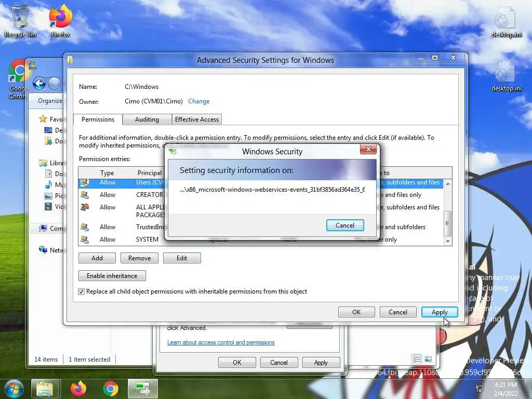The image size is (532, 399).
Task: Switch Explorer to large icons view
Action: (428, 359)
